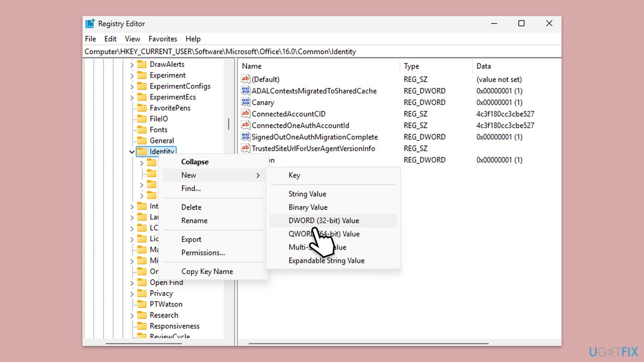This screenshot has height=362, width=644.
Task: Expand the Experiment key
Action: [132, 75]
